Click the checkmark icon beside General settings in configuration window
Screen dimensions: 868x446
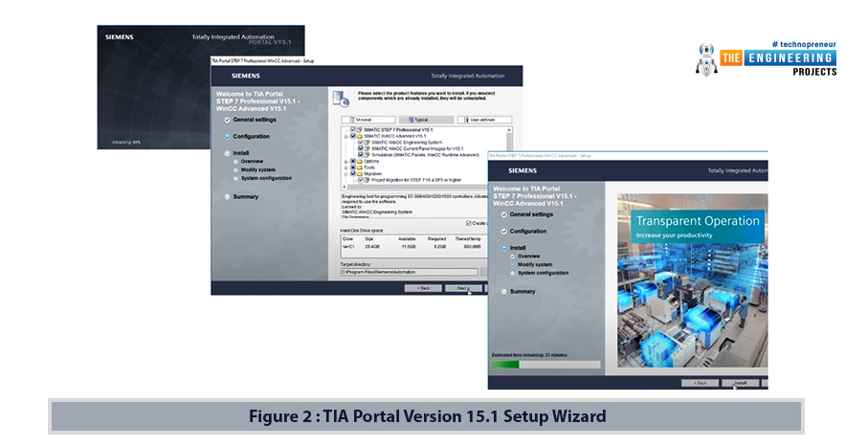pos(227,120)
